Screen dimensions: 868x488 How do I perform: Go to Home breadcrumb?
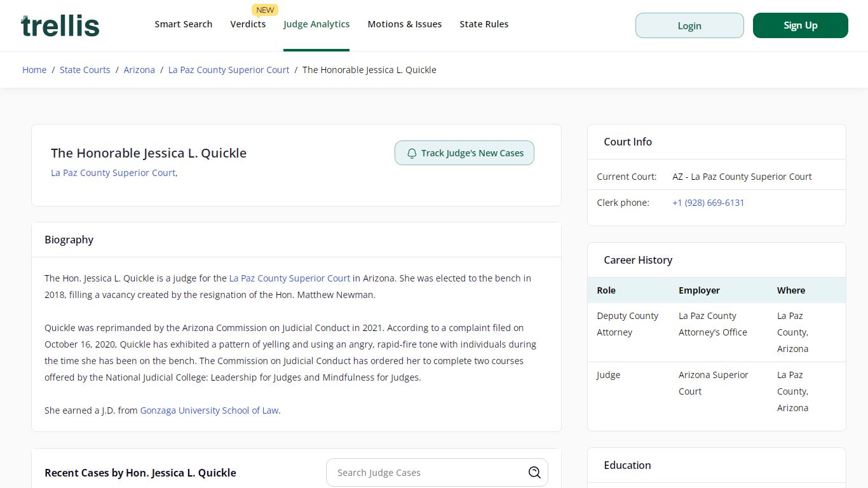(34, 70)
